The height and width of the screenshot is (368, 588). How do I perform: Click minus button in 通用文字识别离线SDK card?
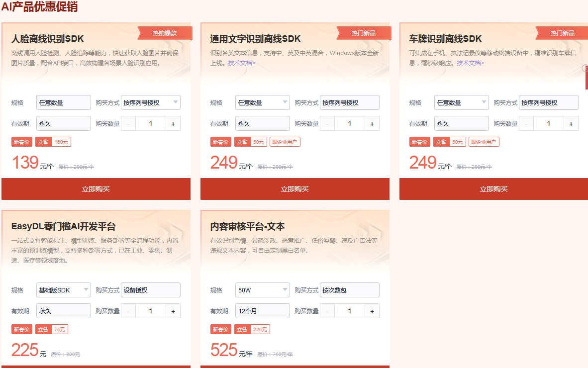pos(327,124)
